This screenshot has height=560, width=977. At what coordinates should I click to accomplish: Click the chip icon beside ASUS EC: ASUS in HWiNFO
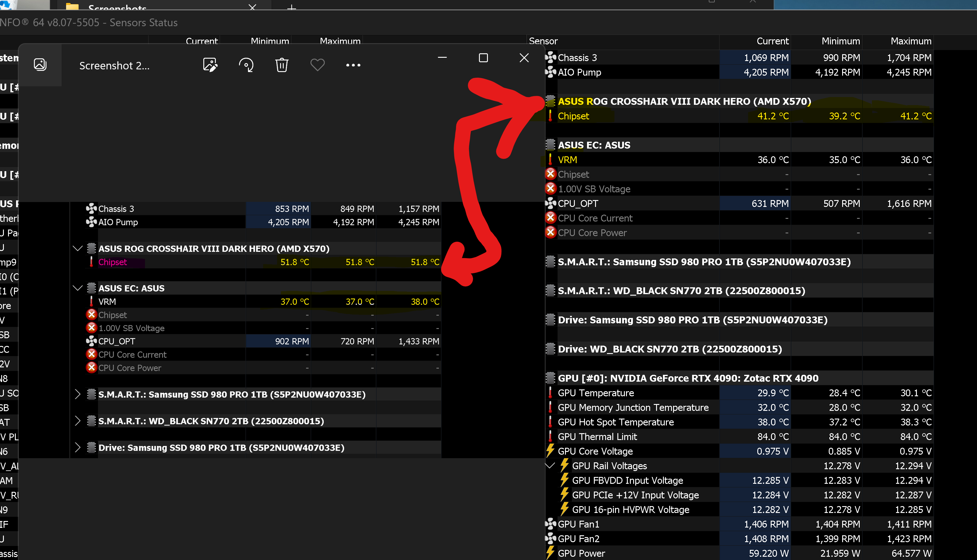point(551,145)
